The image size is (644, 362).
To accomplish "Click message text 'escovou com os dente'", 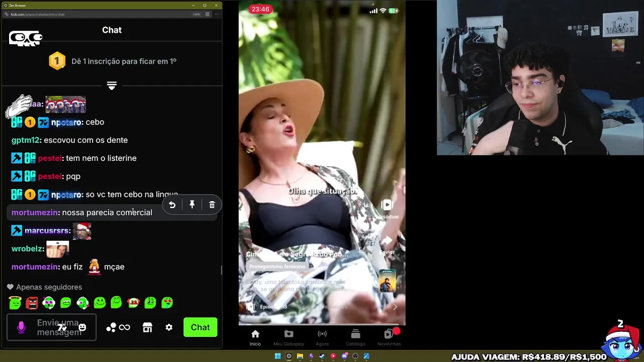I will point(86,140).
